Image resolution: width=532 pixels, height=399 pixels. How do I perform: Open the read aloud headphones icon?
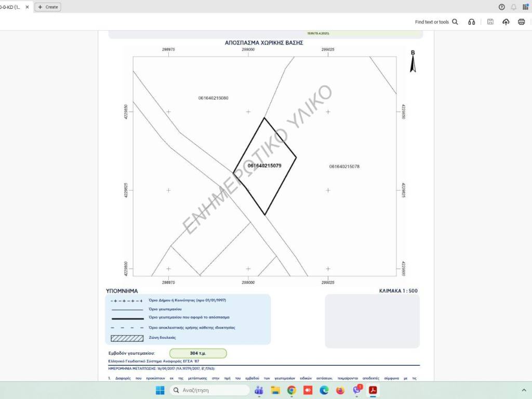click(x=472, y=22)
